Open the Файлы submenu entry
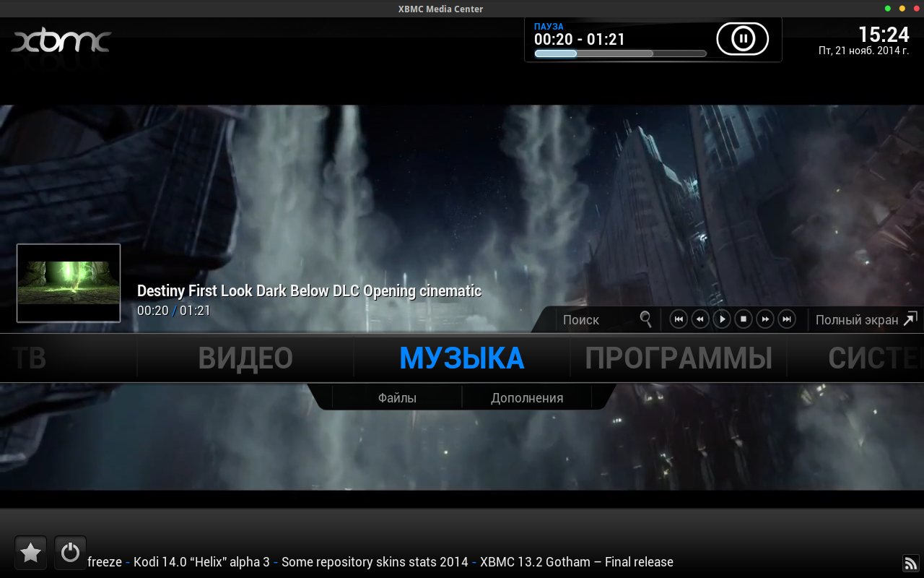The height and width of the screenshot is (578, 924). pos(397,398)
